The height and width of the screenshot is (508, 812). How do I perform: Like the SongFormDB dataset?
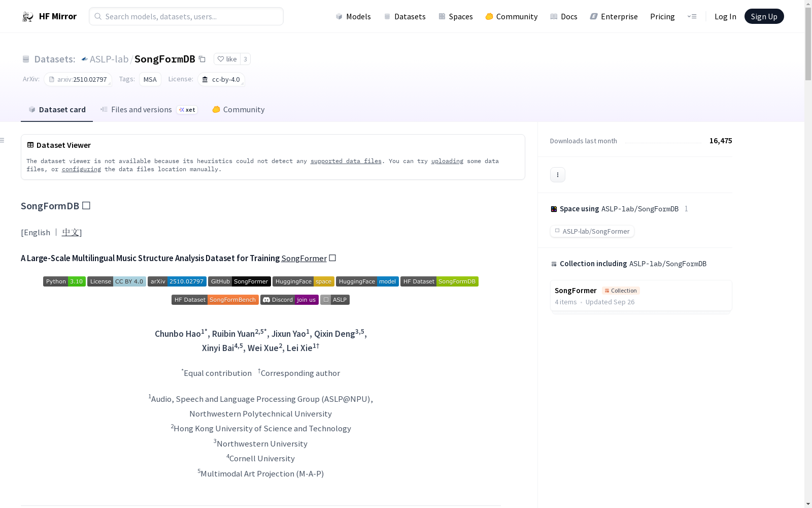227,59
